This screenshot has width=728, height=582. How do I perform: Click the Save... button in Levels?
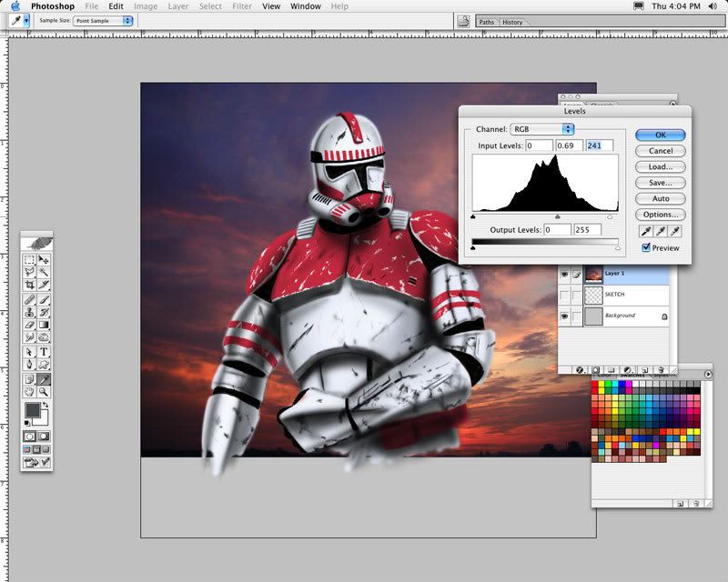click(x=661, y=183)
